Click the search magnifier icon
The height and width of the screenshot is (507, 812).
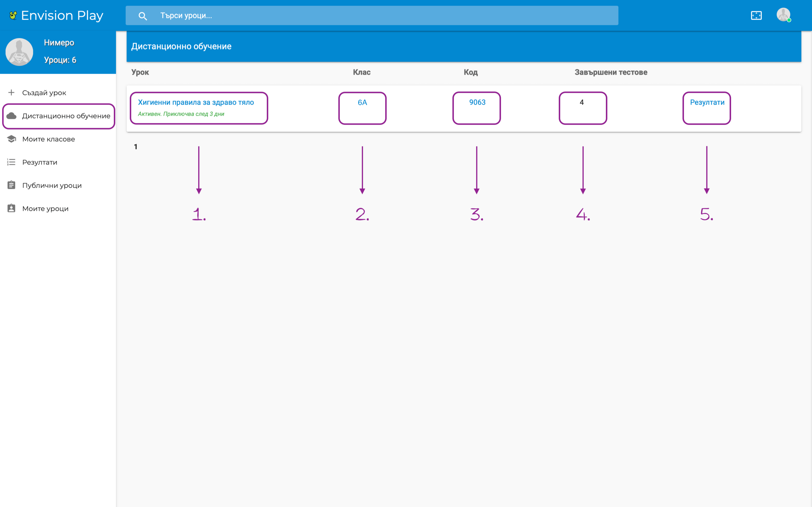coord(143,16)
